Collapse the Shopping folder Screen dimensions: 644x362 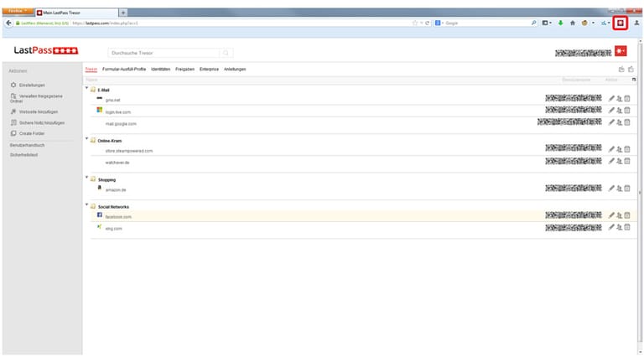click(86, 178)
